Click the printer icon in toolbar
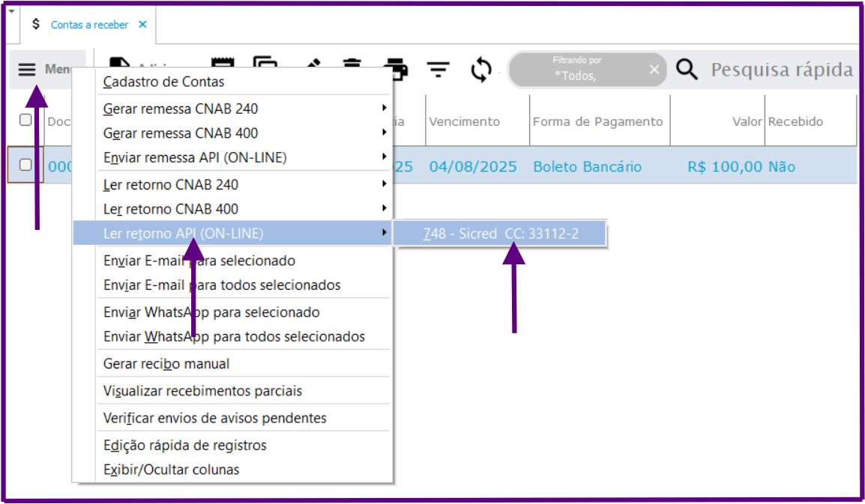Screen dimensions: 865x504 tap(396, 67)
